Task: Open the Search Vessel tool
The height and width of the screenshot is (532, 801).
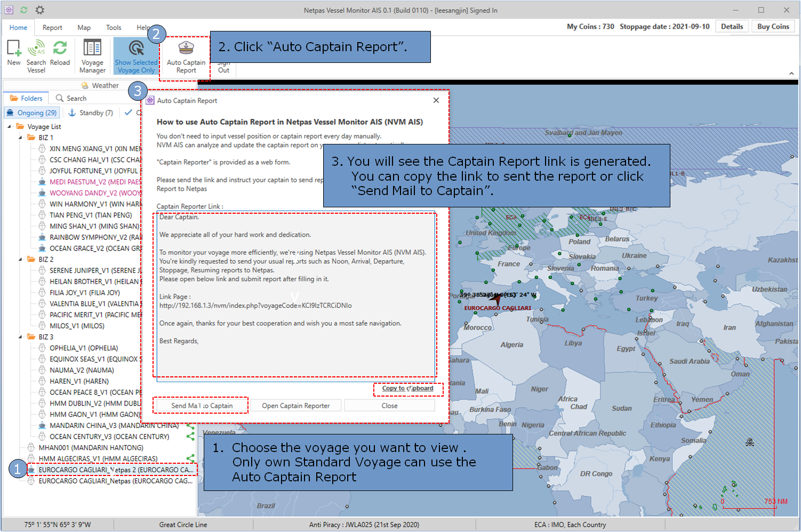Action: (36, 56)
